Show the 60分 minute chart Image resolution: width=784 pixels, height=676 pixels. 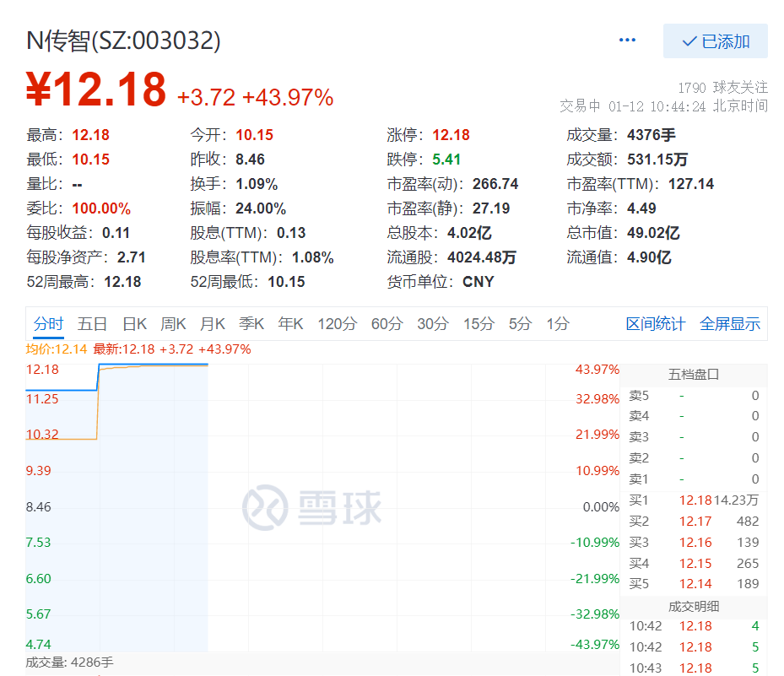click(x=387, y=324)
